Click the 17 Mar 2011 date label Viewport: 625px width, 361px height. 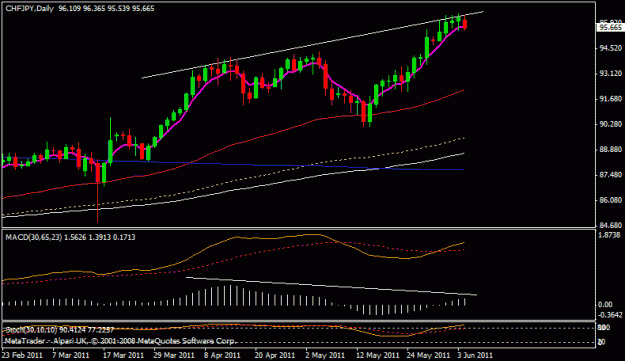coord(124,355)
